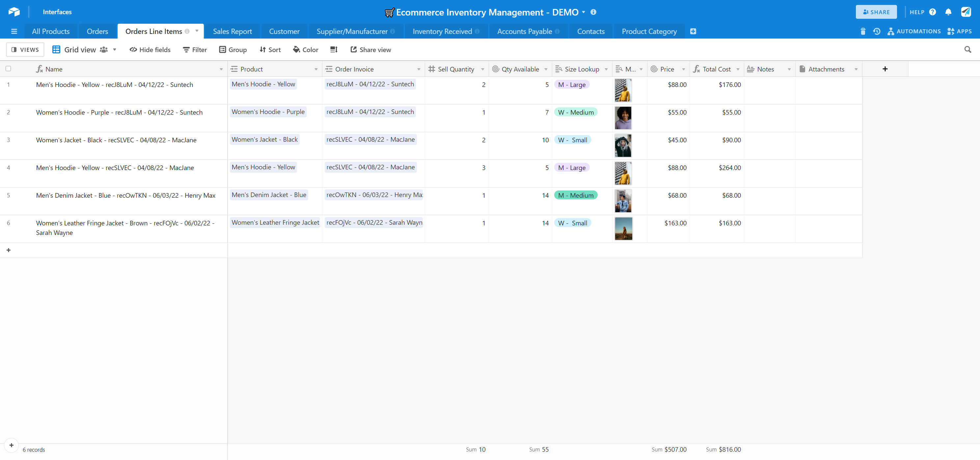Viewport: 980px width, 460px height.
Task: Toggle the views sidebar hamburger menu
Action: [x=14, y=31]
